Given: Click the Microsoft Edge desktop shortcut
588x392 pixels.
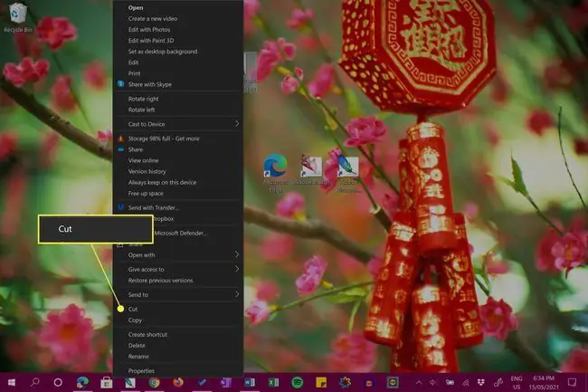Looking at the screenshot, I should (x=276, y=173).
